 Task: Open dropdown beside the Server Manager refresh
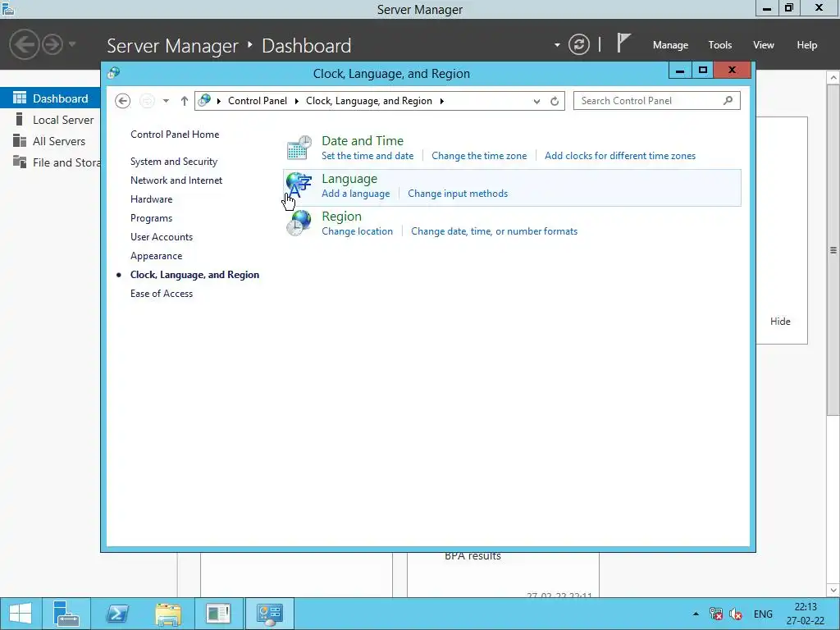coord(557,45)
